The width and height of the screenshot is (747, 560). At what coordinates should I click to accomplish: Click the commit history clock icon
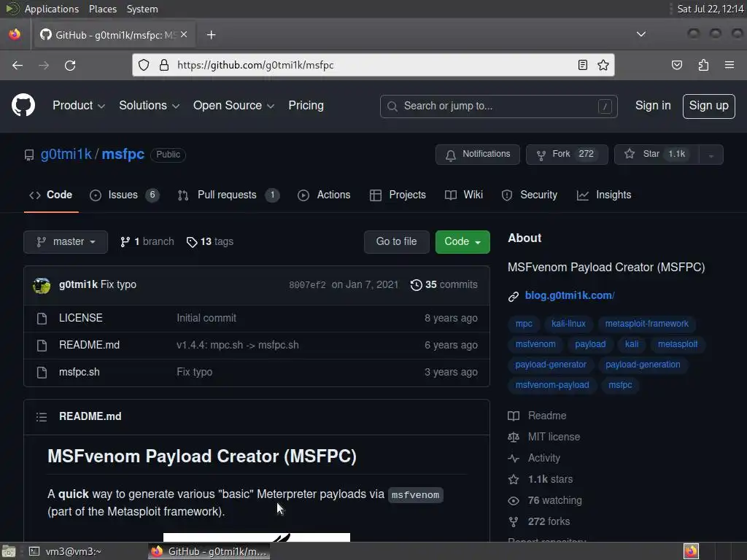pyautogui.click(x=416, y=285)
